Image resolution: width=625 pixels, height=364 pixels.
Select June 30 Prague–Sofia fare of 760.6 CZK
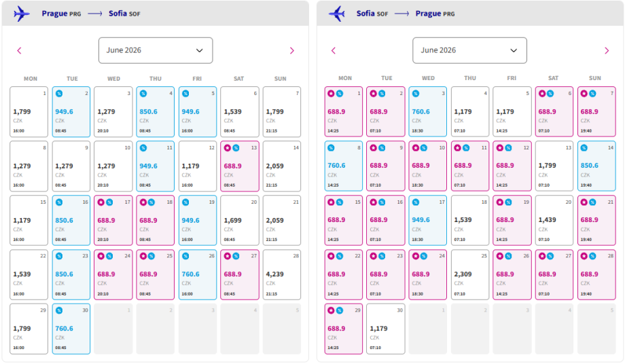(x=71, y=329)
